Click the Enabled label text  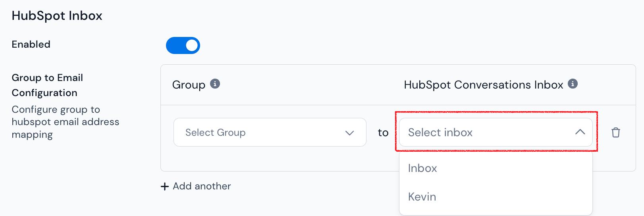(31, 44)
